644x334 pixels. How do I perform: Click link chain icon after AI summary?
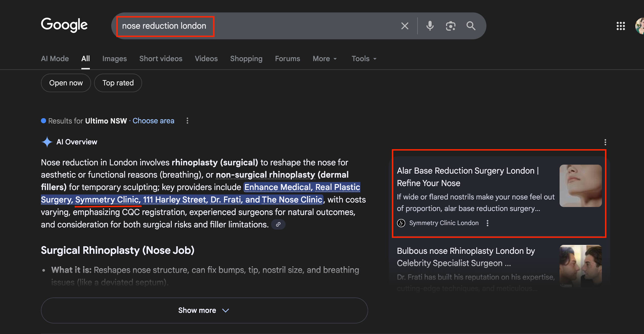[x=278, y=225]
